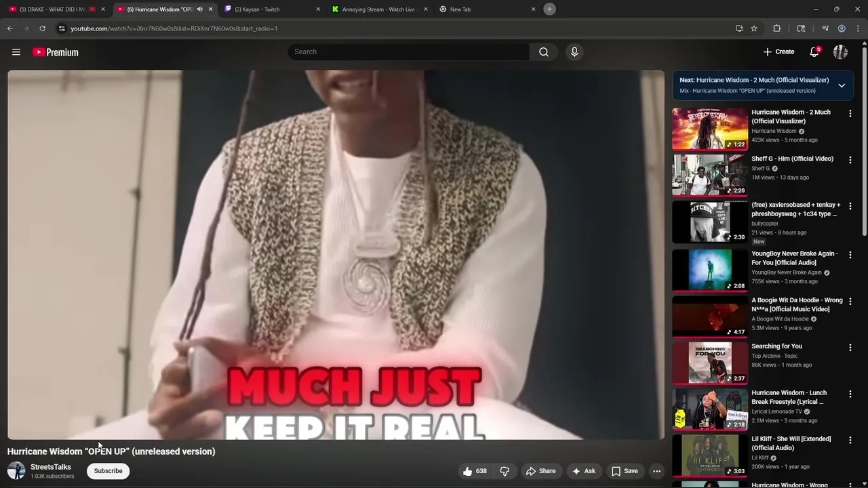Close the New Tab tab
Screen dimensions: 868x488
coord(533,9)
